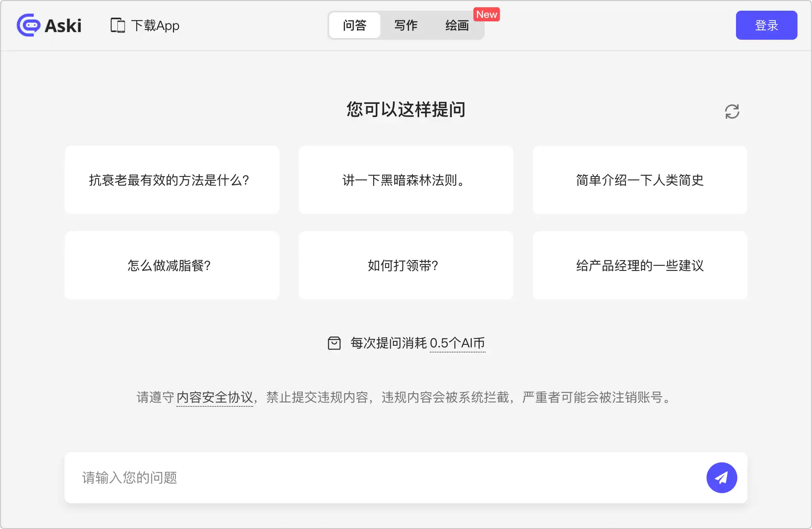Viewport: 812px width, 529px height.
Task: Click the heading 您可以这样提问
Action: 406,110
